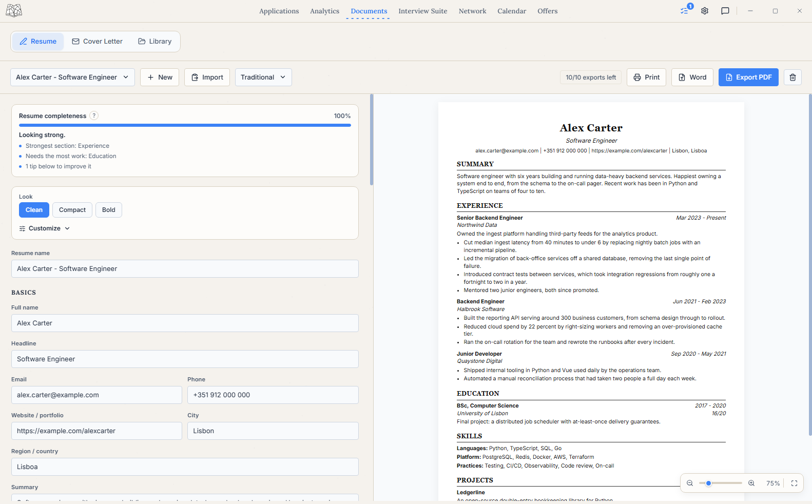812x504 pixels.
Task: Click the resume completeness help icon
Action: [x=94, y=115]
